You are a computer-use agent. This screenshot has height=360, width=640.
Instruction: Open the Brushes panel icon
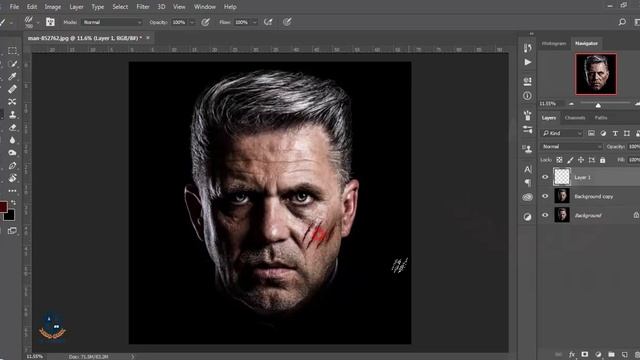coord(527,116)
